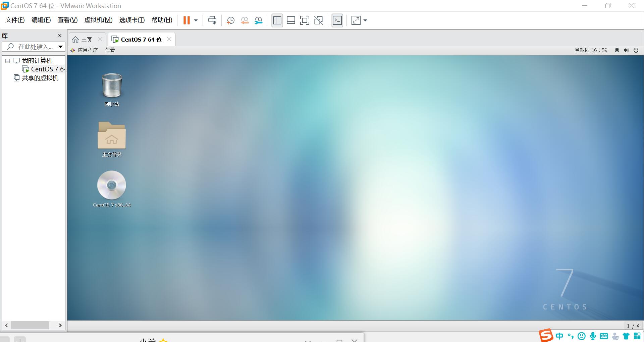Select the CentOS 7 x86_64 disc icon
Screen dimensions: 644x342
coord(112,189)
